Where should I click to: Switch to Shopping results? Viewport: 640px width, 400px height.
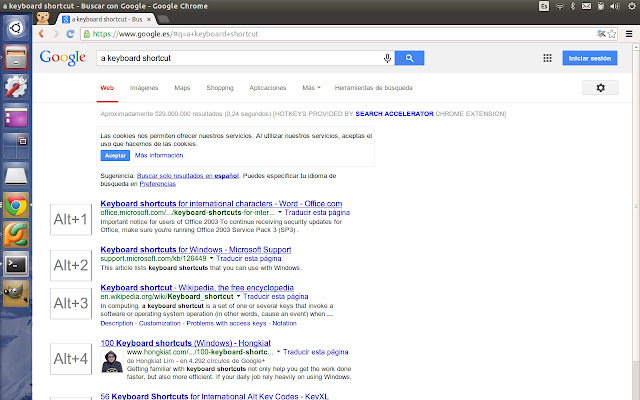click(220, 88)
